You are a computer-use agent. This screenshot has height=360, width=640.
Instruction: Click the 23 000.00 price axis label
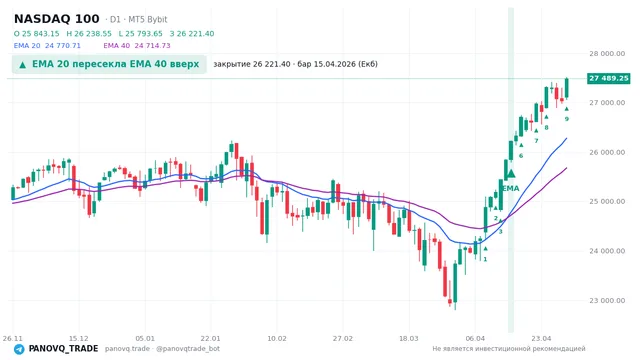[x=607, y=300]
